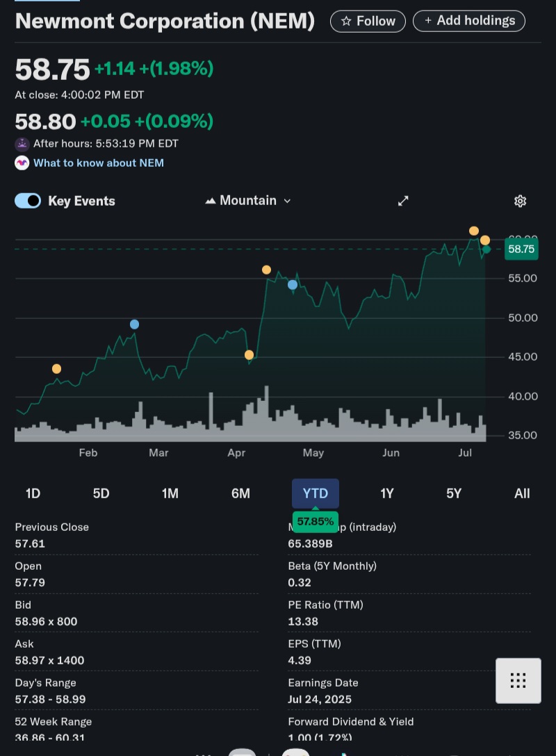Click the topmost yellow event marker in July
The width and height of the screenshot is (556, 756).
pyautogui.click(x=474, y=231)
